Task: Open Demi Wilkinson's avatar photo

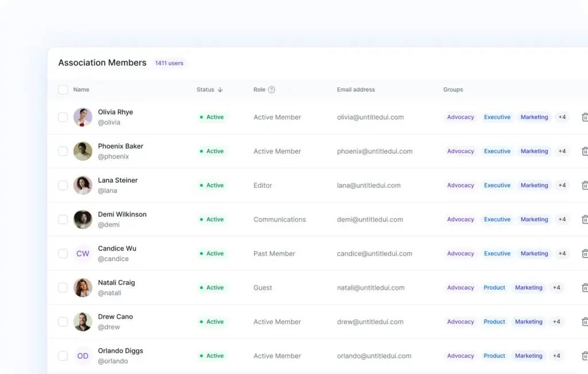Action: pos(83,219)
